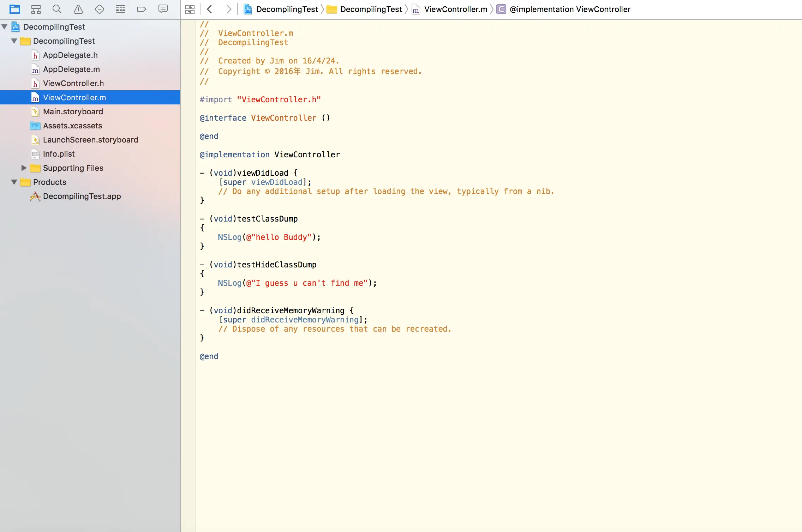Screen dimensions: 802x532
Task: Open the Issue navigator warning icon
Action: coord(78,9)
